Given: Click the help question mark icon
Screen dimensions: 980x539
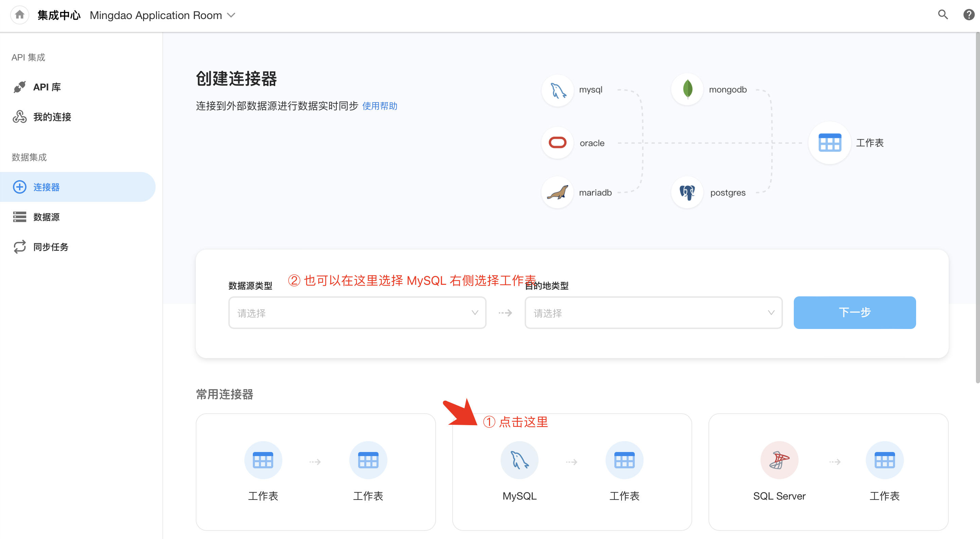Looking at the screenshot, I should (968, 15).
